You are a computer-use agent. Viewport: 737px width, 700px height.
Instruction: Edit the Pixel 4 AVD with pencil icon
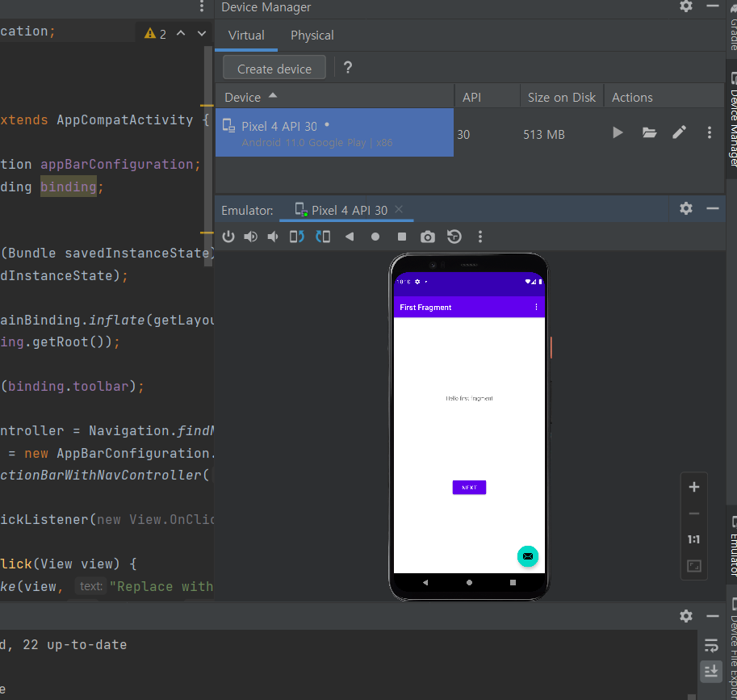point(679,132)
